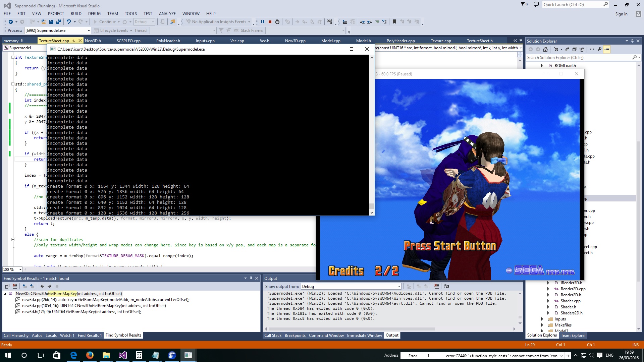Click the console window vertical scrollbar thumb
The width and height of the screenshot is (644, 362).
[x=372, y=206]
